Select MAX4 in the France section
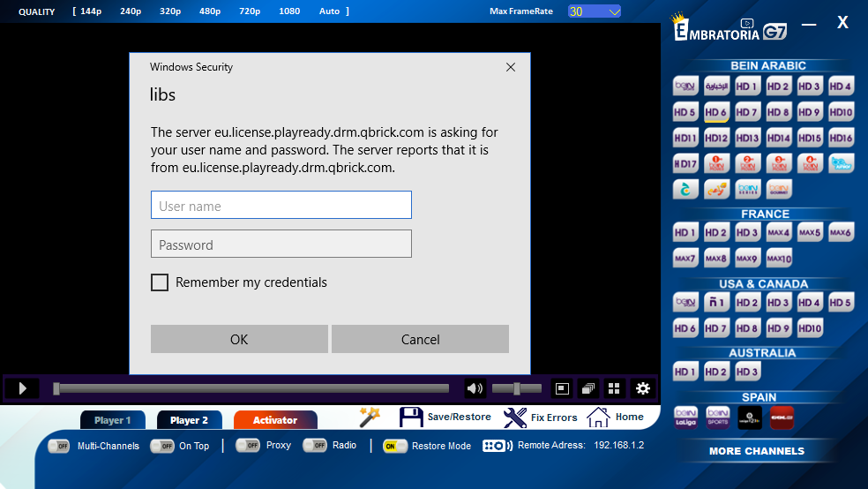This screenshot has height=489, width=868. [x=779, y=233]
